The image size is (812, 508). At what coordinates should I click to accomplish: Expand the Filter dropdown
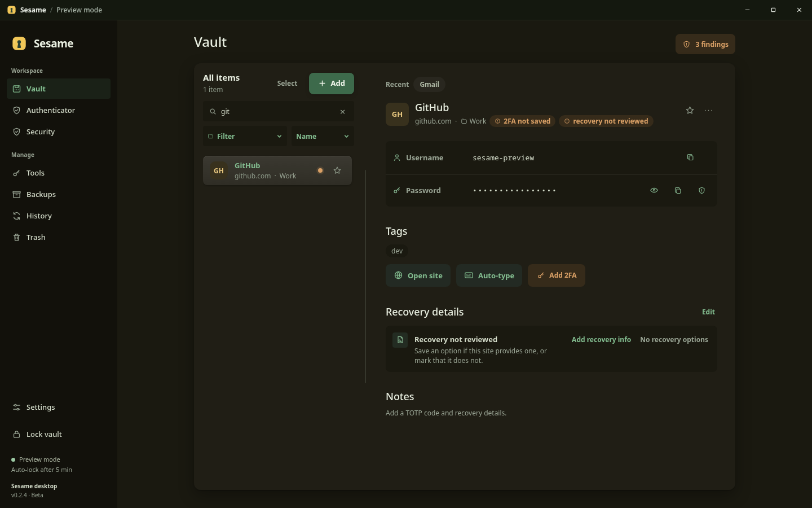(x=245, y=136)
